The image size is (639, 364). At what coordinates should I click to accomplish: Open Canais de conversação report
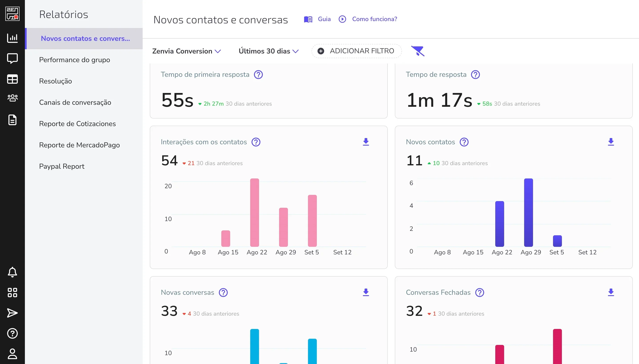pos(75,102)
